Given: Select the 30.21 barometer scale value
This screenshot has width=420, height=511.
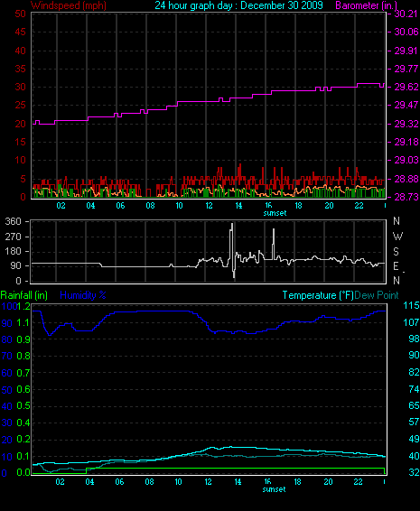Looking at the screenshot, I should [406, 14].
